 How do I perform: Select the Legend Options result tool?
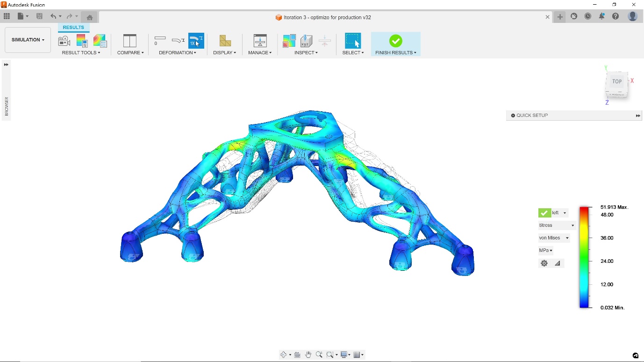pos(82,41)
